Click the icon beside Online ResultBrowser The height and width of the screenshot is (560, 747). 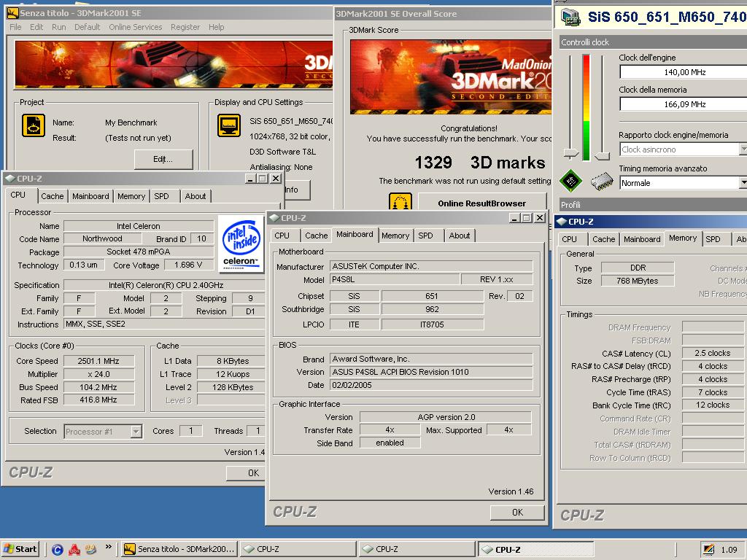pyautogui.click(x=400, y=202)
